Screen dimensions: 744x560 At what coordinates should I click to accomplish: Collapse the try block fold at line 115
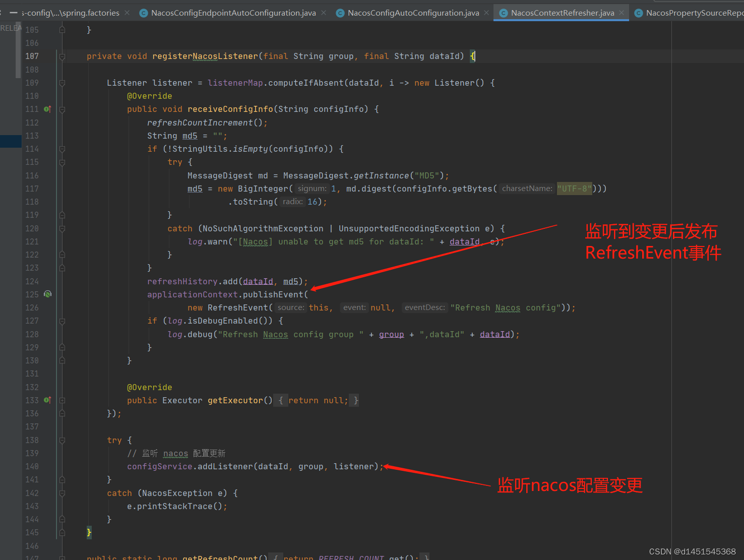(x=62, y=162)
